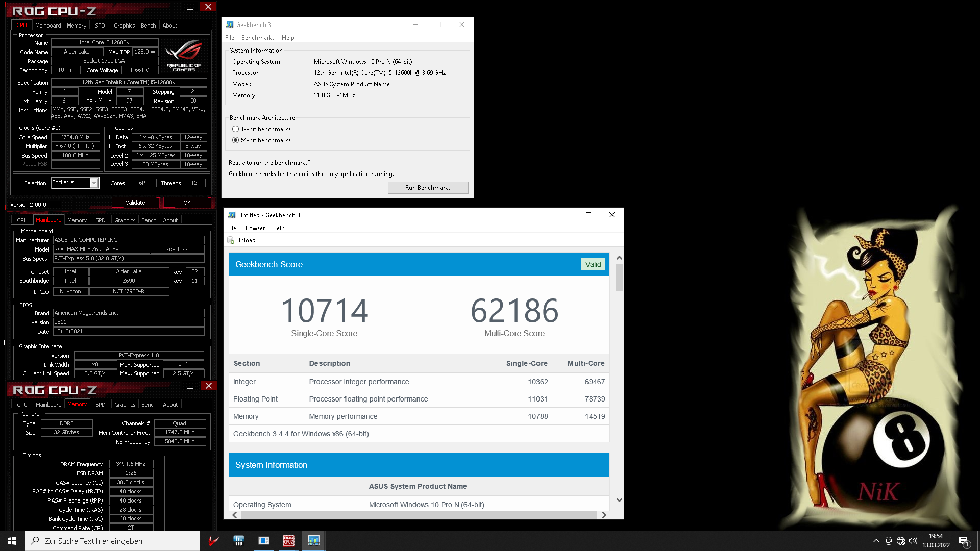The height and width of the screenshot is (551, 980).
Task: Click the Floating Point row in Geekbench table
Action: pyautogui.click(x=419, y=399)
